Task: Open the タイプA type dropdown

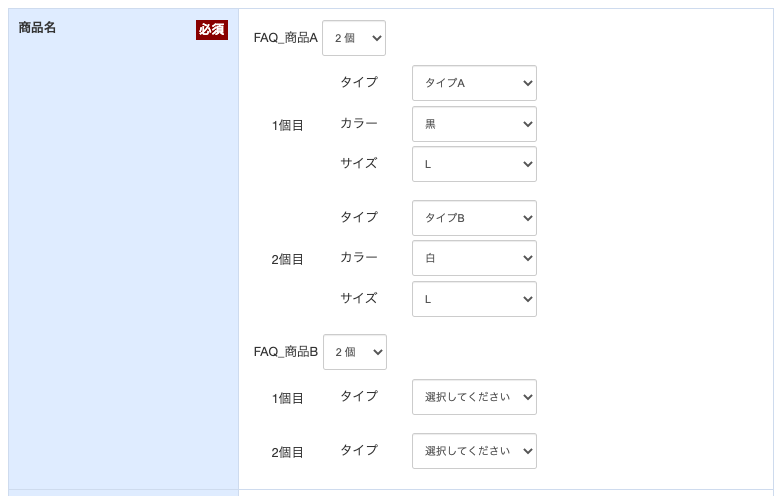Action: pos(474,83)
